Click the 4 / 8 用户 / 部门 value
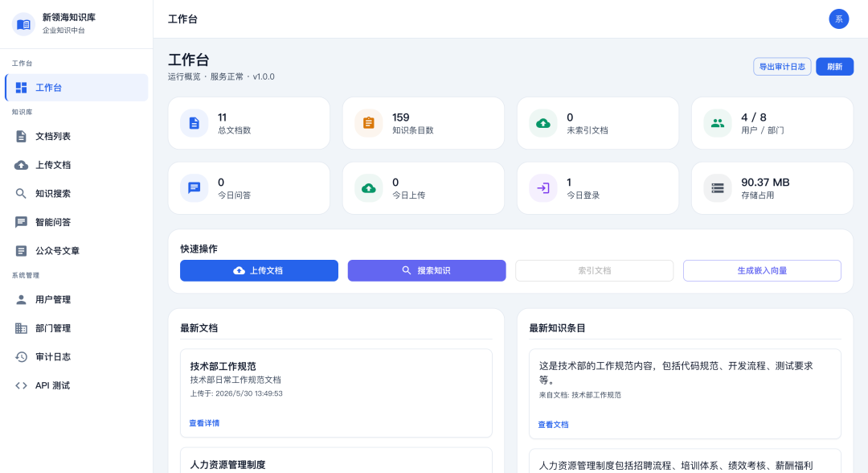The width and height of the screenshot is (868, 473). (754, 117)
